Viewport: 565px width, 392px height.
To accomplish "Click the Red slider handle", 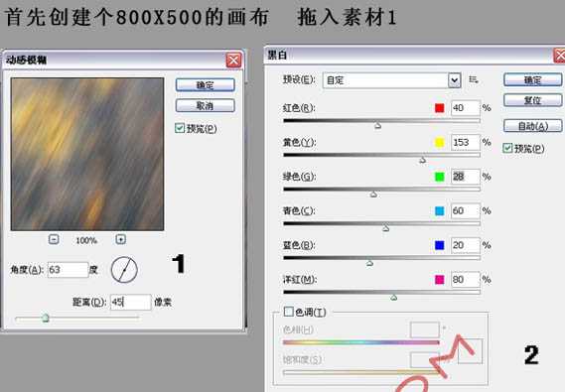I will (377, 125).
